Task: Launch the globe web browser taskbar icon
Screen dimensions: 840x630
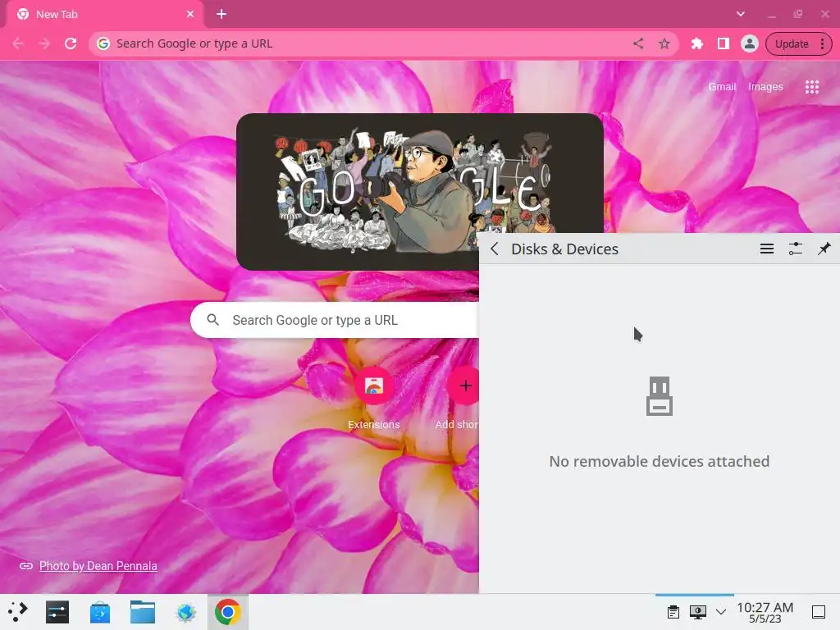Action: (x=185, y=612)
